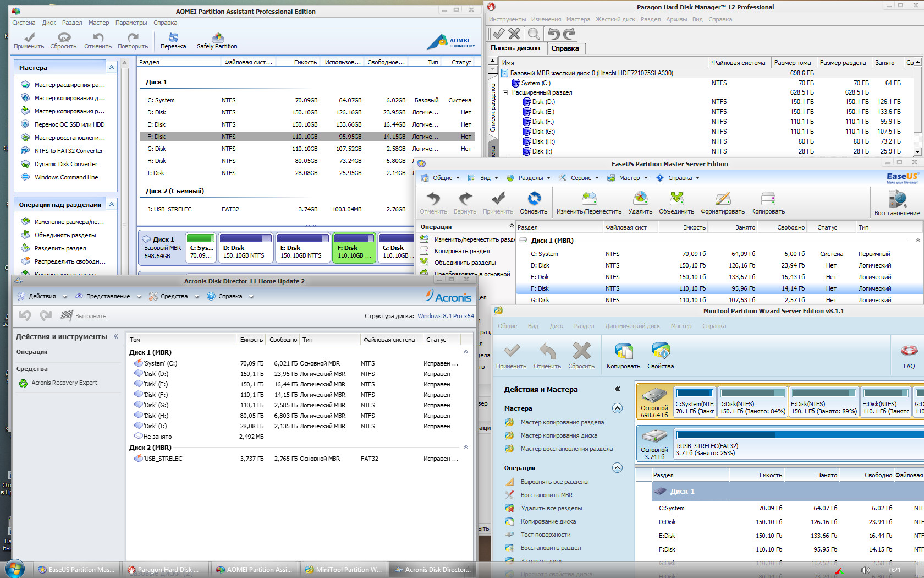Click Paragon partition list scrollbar down arrow
The width and height of the screenshot is (924, 578).
[x=917, y=152]
